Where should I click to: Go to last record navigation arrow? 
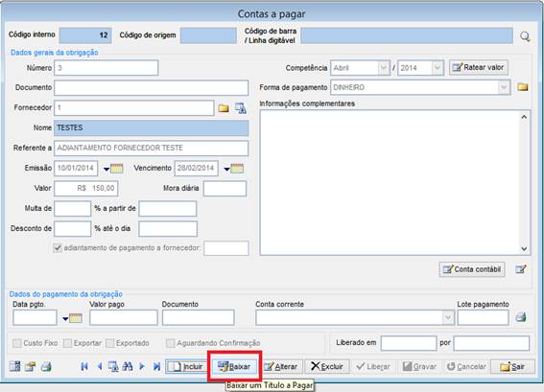click(x=156, y=366)
